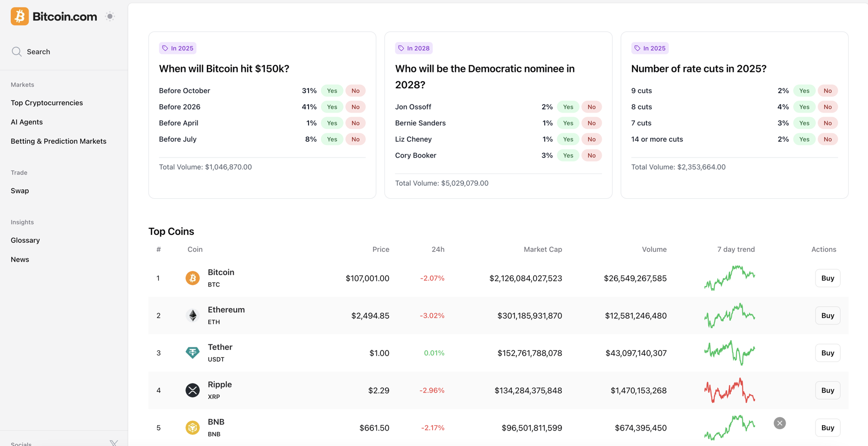Image resolution: width=868 pixels, height=446 pixels.
Task: Click the Ethereum coin icon
Action: [x=192, y=316]
